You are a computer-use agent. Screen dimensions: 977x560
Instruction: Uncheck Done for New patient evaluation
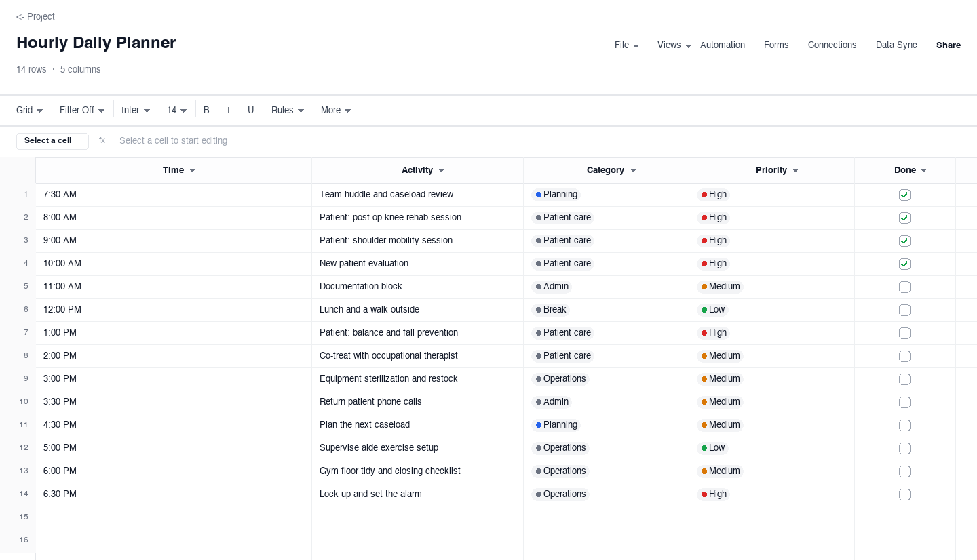904,264
